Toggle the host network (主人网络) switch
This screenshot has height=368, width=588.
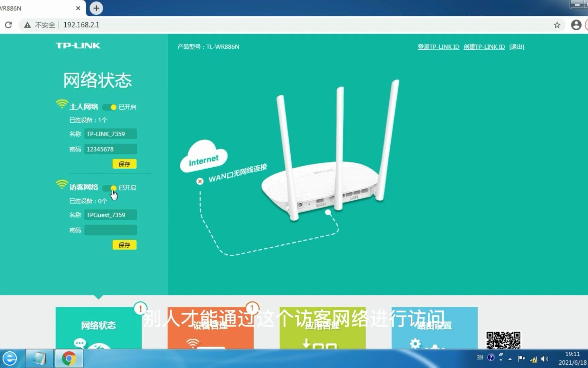pyautogui.click(x=110, y=107)
